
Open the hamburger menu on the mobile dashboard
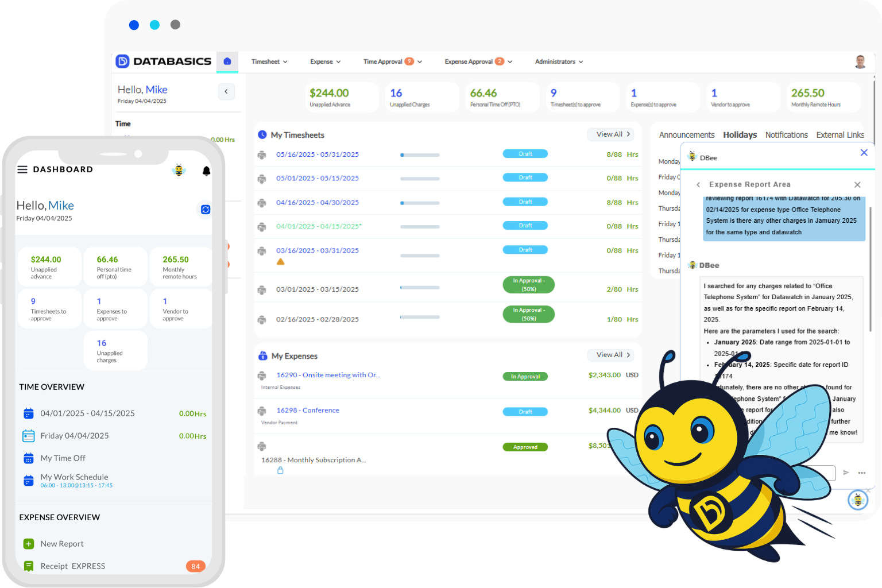[x=22, y=169]
